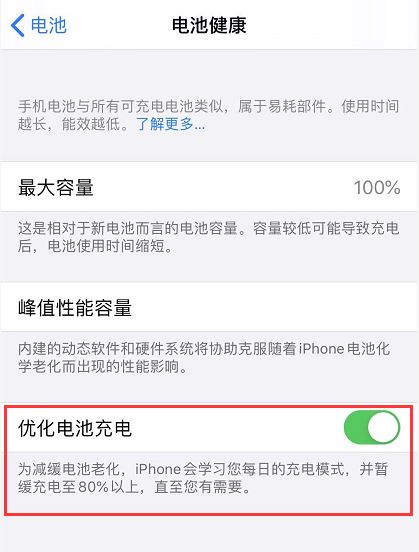Screen dimensions: 419x552
Task: Open the 了解更多… link
Action: click(171, 124)
